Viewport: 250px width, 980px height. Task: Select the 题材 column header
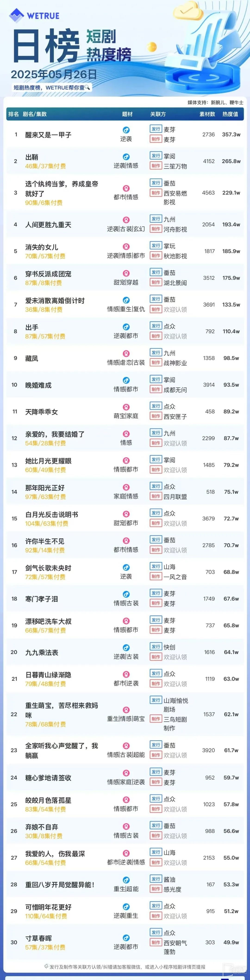point(127,114)
